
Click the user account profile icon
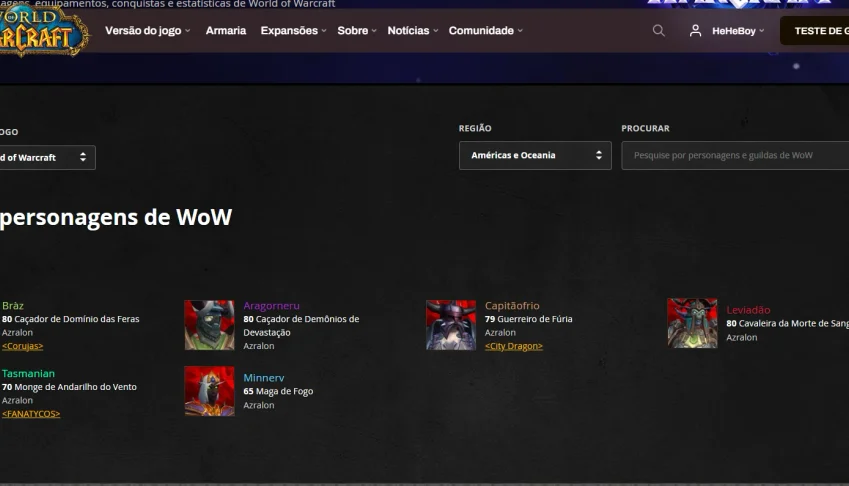(x=695, y=31)
